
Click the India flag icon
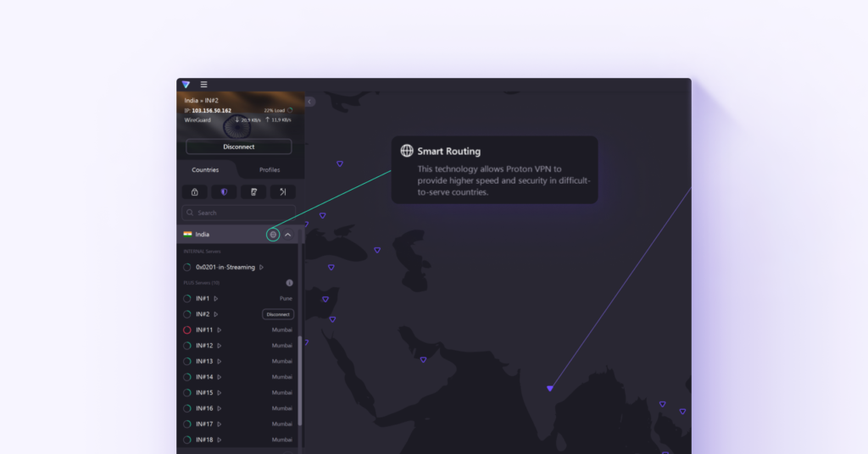pyautogui.click(x=187, y=235)
